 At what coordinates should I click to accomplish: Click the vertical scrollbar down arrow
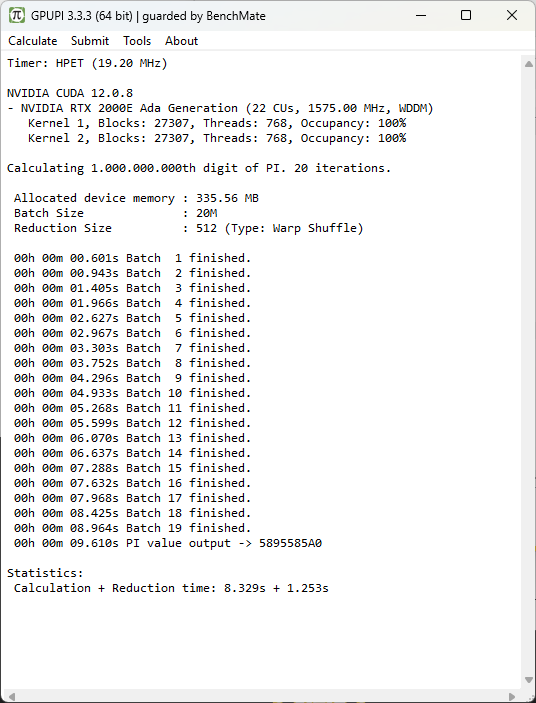(529, 680)
